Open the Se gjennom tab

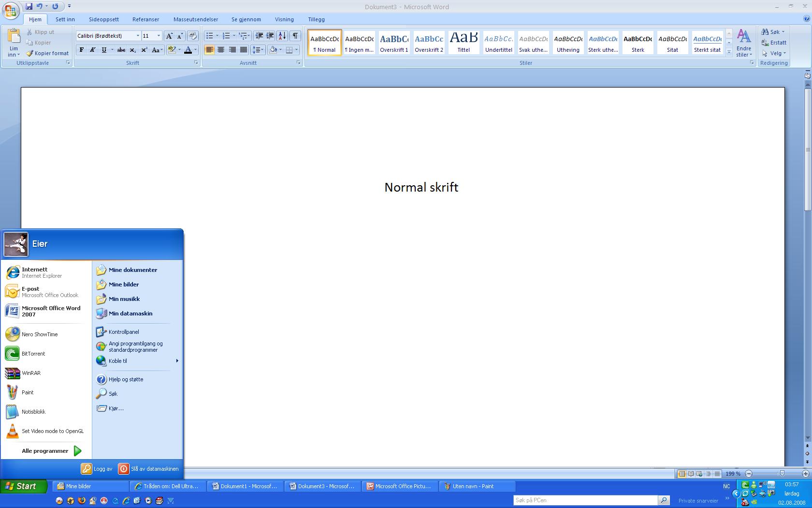246,19
